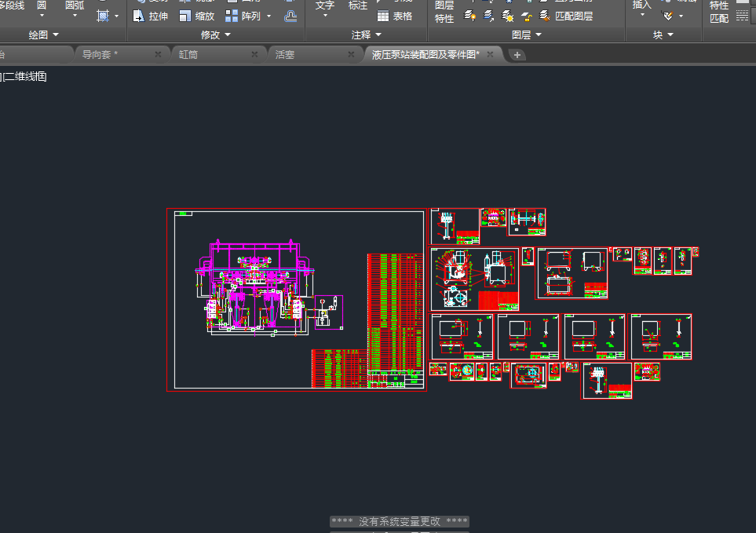This screenshot has width=756, height=533.
Task: Select the hatch pattern tool icon
Action: pyautogui.click(x=102, y=16)
